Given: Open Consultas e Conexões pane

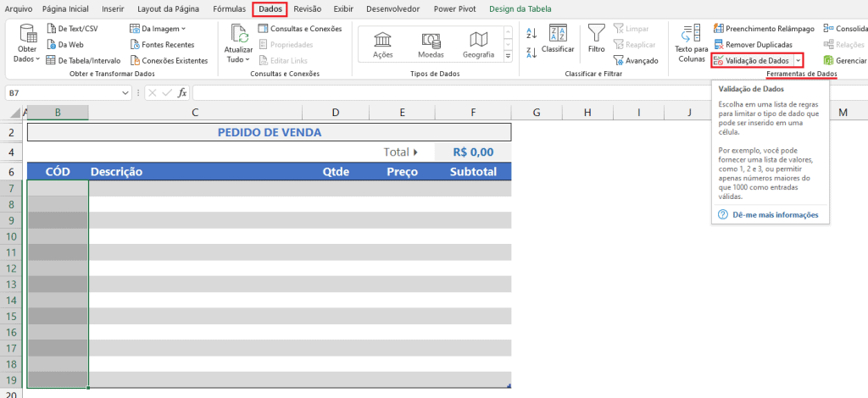Looking at the screenshot, I should pos(299,28).
